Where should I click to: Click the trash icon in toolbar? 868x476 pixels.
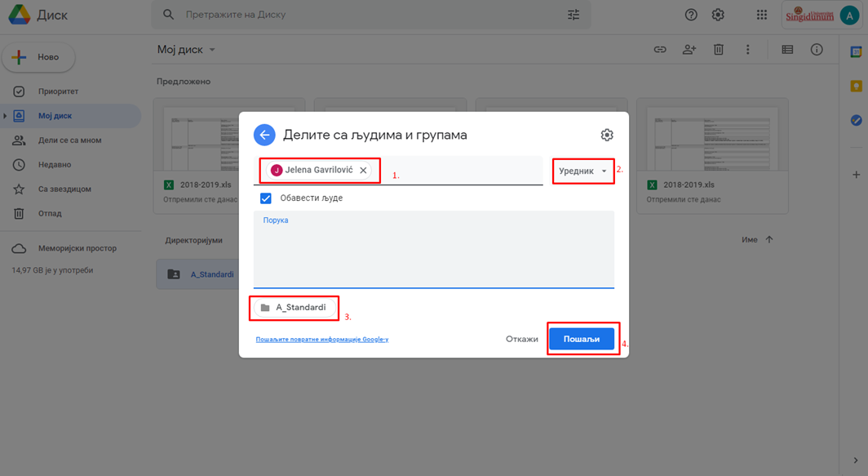718,50
